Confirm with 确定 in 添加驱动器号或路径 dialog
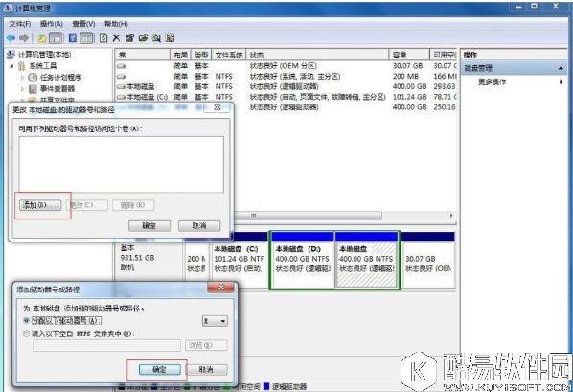573x392 pixels. point(159,370)
